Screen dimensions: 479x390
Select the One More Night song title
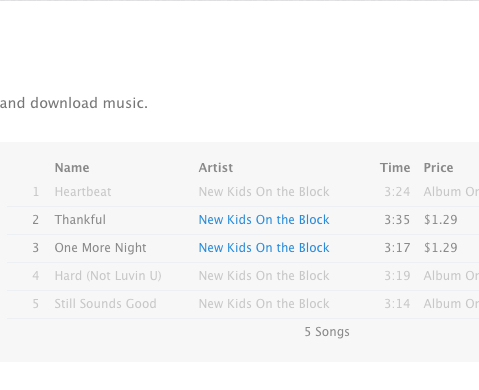[x=100, y=248]
